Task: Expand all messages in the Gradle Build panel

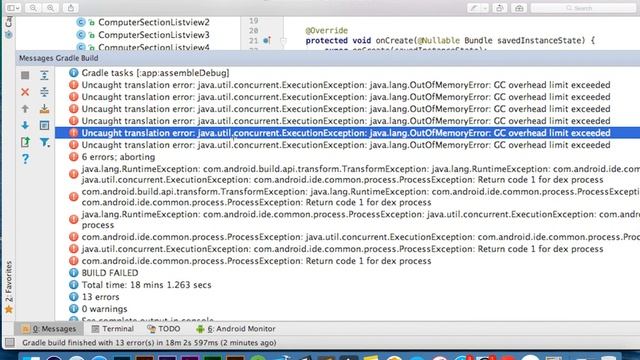Action: click(x=44, y=75)
